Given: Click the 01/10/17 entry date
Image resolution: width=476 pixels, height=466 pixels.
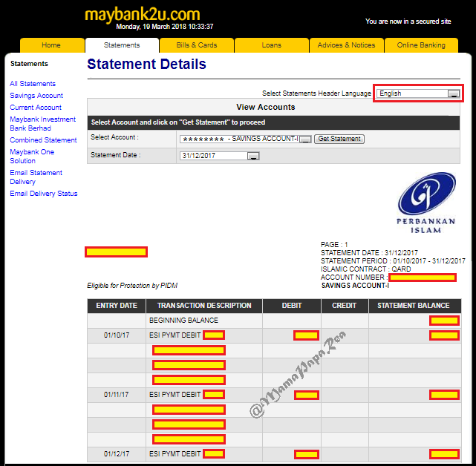Looking at the screenshot, I should tap(117, 335).
